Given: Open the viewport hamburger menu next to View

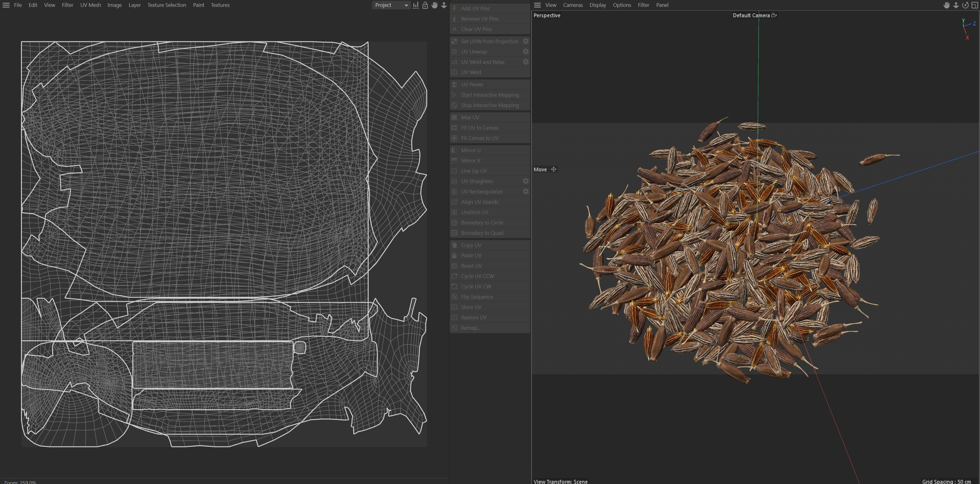Looking at the screenshot, I should coord(537,5).
